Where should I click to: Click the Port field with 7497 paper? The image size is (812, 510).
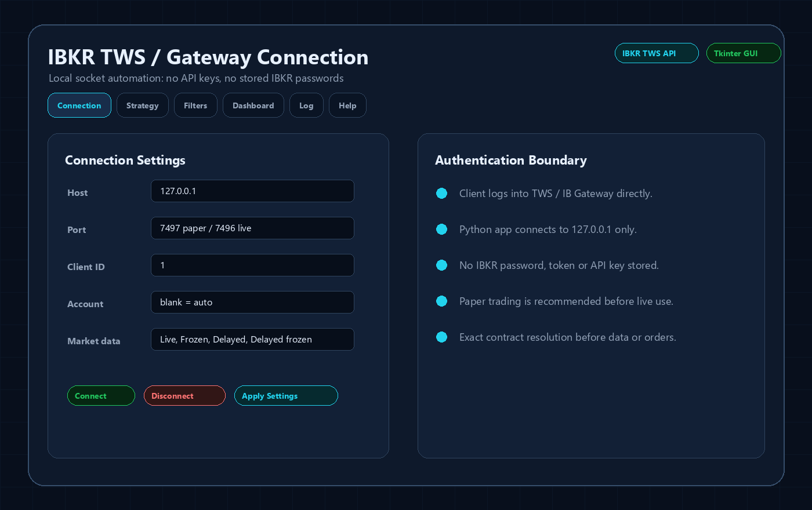pyautogui.click(x=252, y=228)
